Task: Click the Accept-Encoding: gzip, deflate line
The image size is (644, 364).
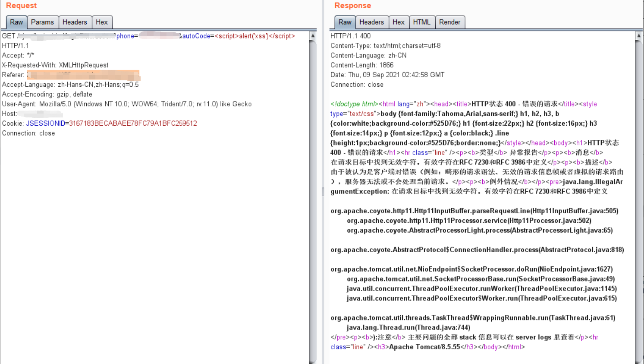Action: pyautogui.click(x=47, y=94)
